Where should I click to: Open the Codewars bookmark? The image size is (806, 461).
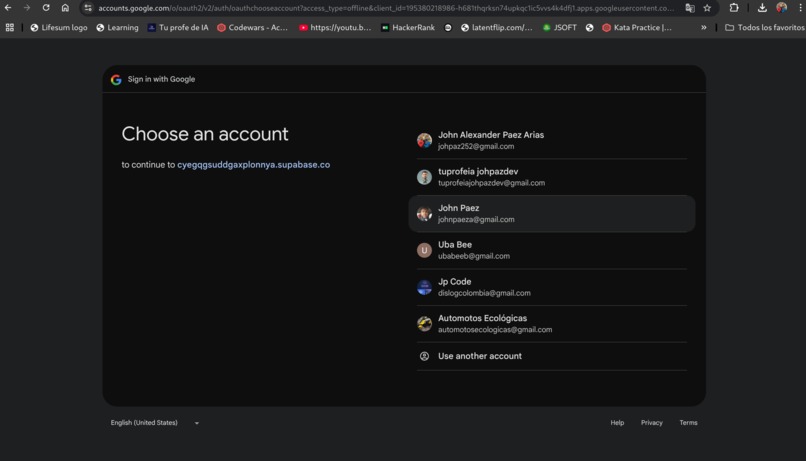tap(252, 28)
